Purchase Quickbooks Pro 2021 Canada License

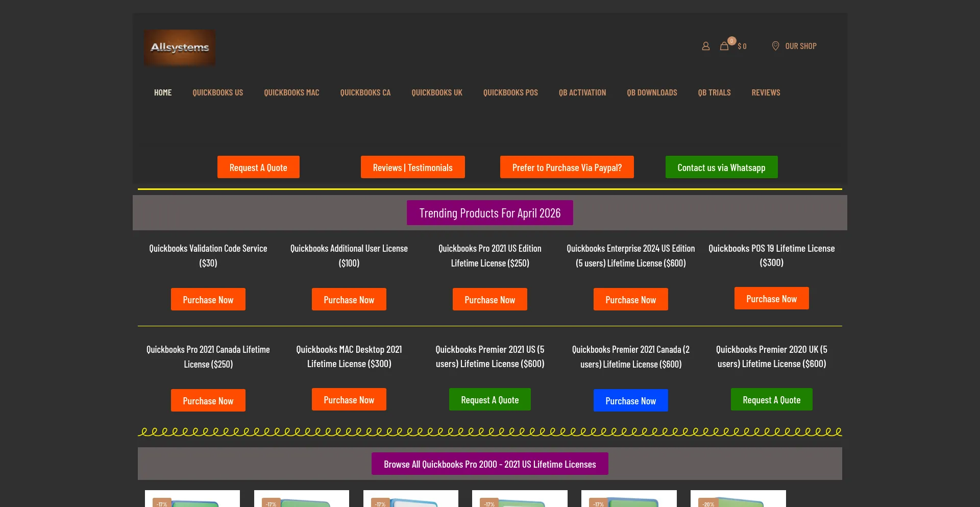(x=208, y=400)
